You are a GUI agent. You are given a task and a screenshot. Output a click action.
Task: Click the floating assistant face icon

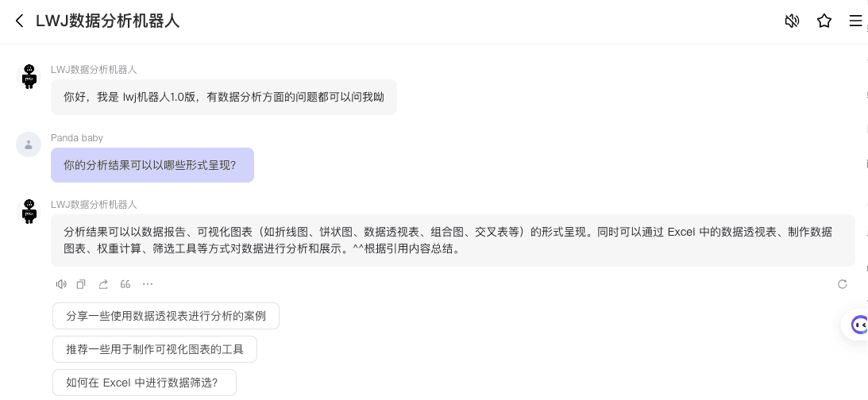click(x=858, y=324)
